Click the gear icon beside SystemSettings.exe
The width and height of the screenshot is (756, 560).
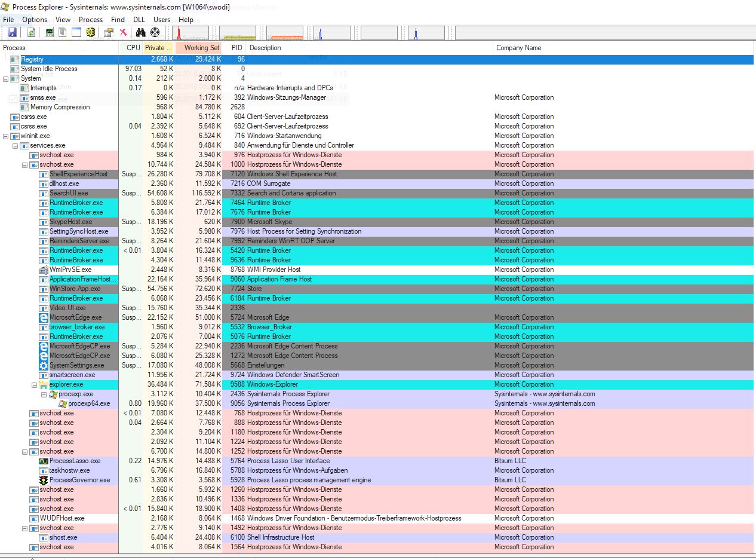(44, 365)
